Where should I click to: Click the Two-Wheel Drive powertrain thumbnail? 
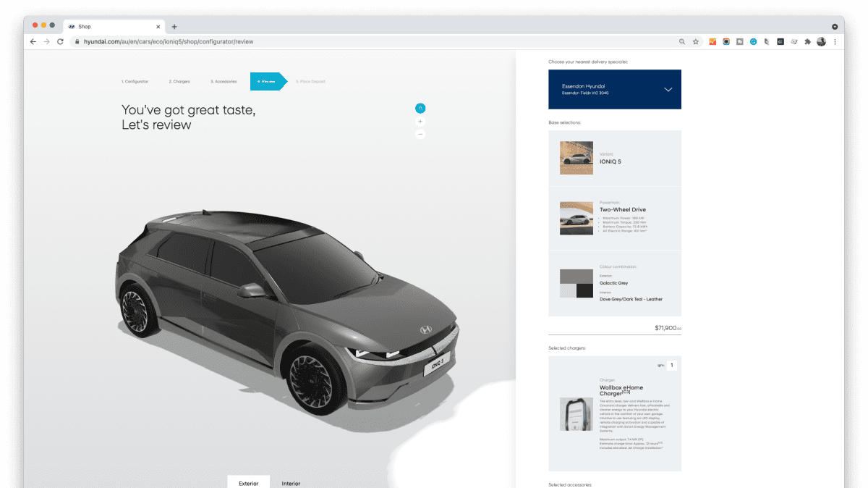(x=576, y=218)
